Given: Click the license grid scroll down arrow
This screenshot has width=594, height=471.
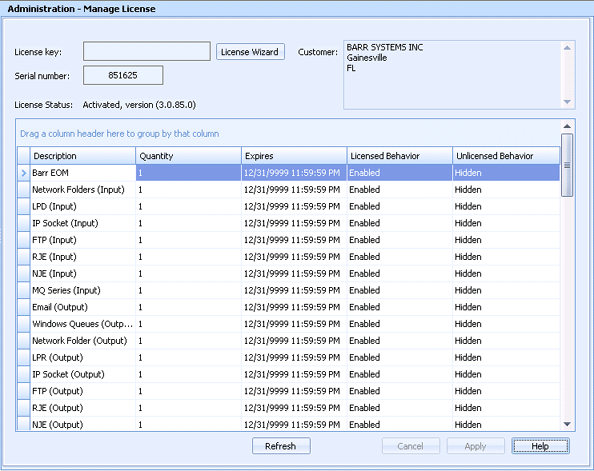Looking at the screenshot, I should (x=567, y=424).
